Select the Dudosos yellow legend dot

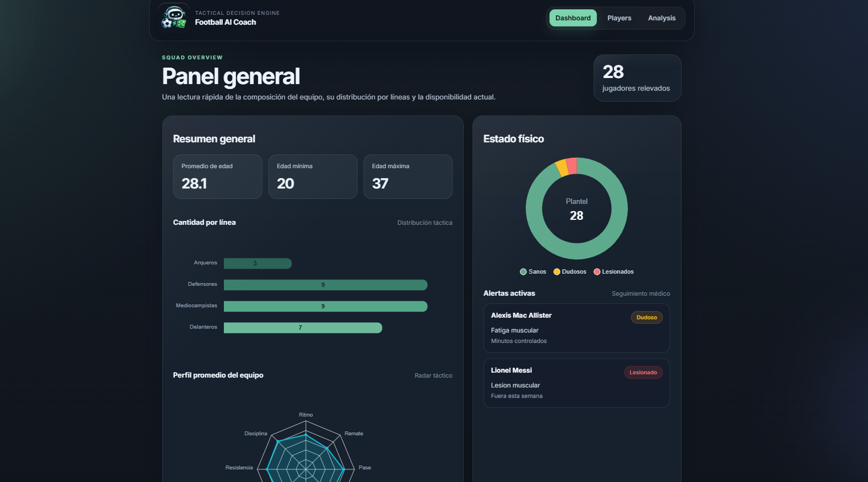point(557,272)
